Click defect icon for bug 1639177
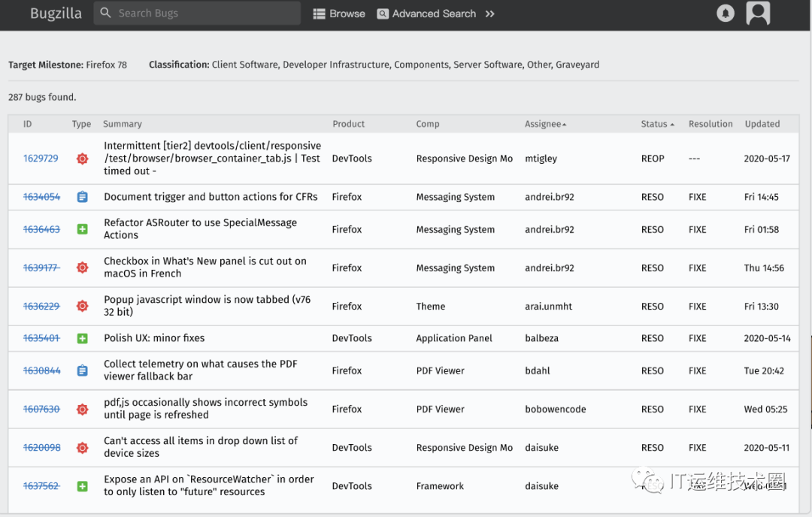Screen dimensions: 812x517 pos(83,268)
